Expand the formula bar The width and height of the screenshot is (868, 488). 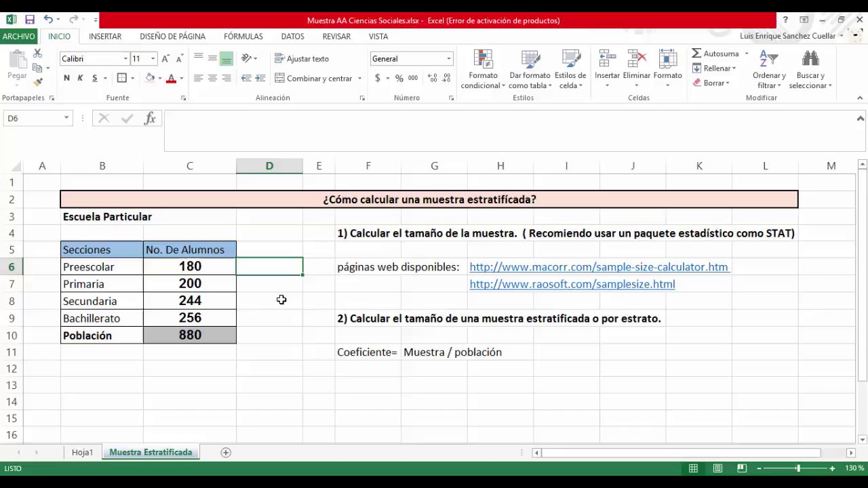click(861, 118)
